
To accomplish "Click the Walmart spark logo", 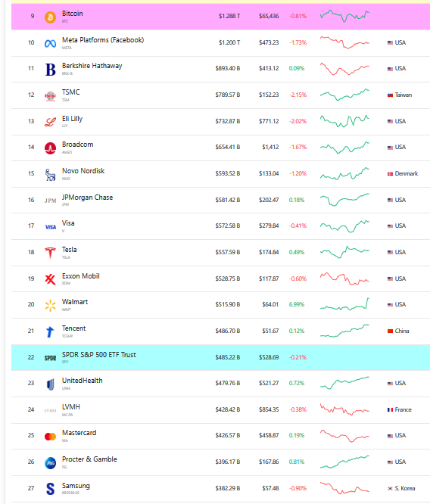I will pos(50,306).
